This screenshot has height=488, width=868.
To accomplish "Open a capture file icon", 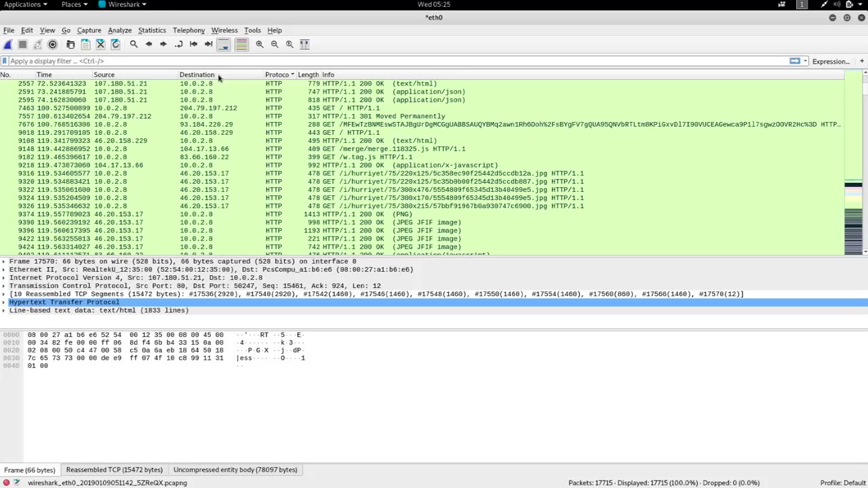I will click(x=71, y=44).
